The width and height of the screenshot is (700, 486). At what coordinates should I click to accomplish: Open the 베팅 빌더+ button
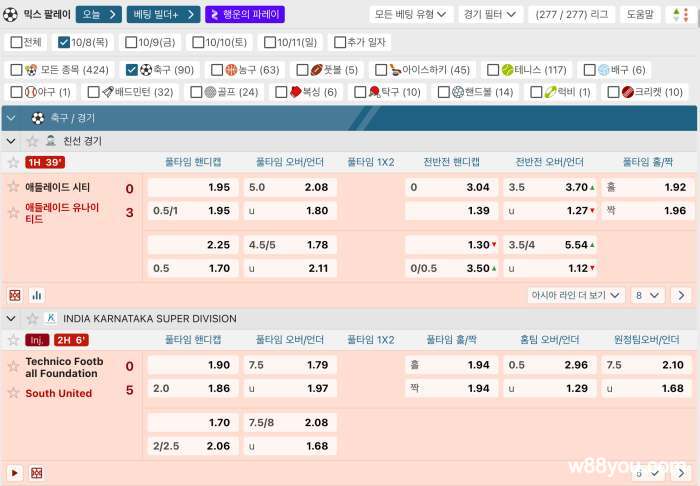(163, 15)
